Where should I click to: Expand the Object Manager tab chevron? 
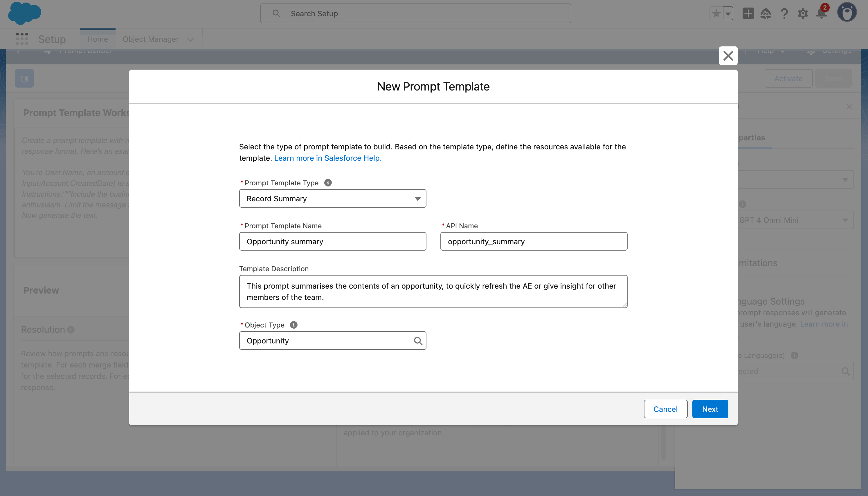tap(190, 39)
